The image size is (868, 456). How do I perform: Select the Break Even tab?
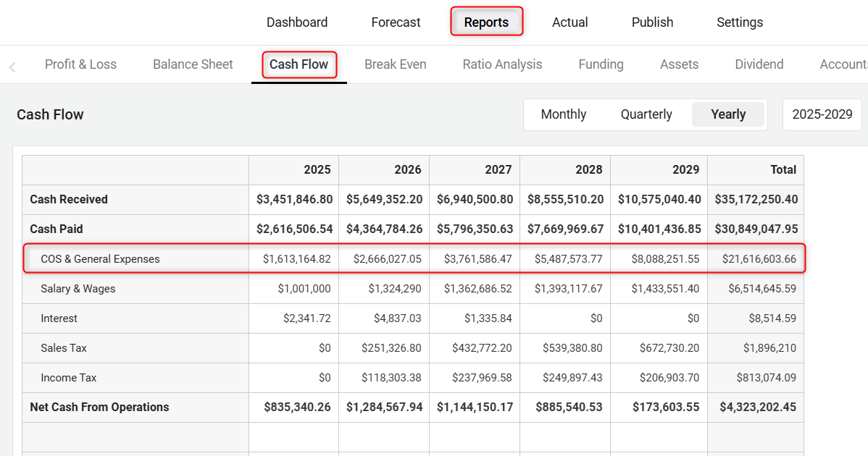coord(395,64)
